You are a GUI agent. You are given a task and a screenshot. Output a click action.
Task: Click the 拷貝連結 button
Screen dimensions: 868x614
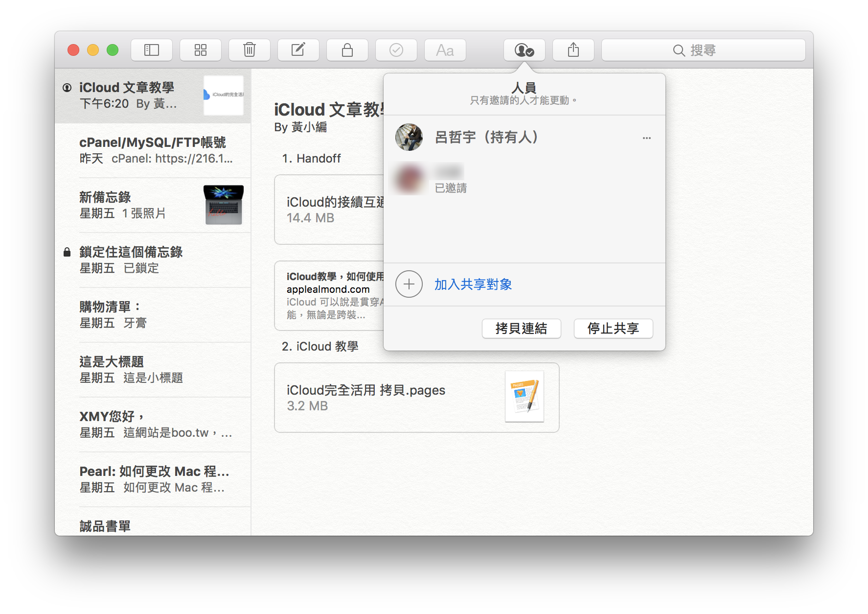coord(522,328)
